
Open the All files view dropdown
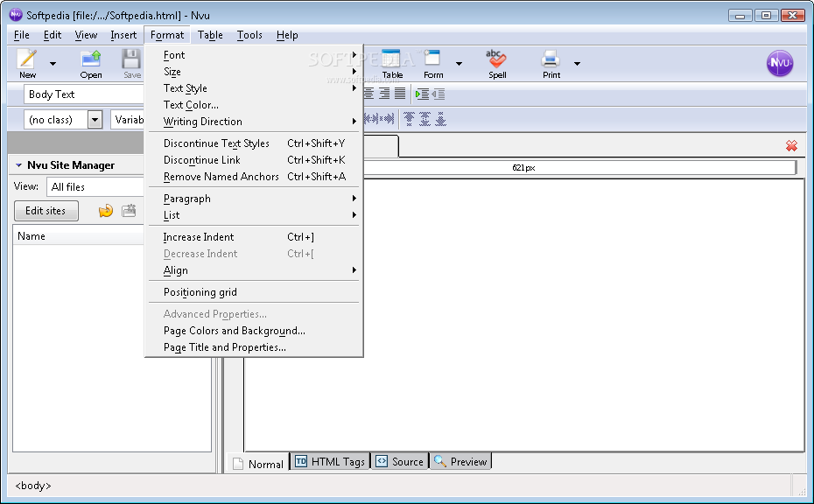point(95,187)
